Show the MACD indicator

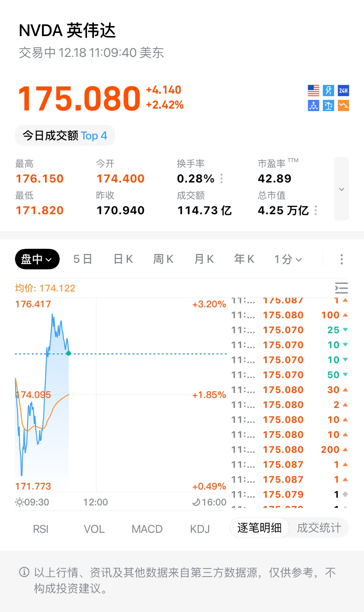coord(147,529)
